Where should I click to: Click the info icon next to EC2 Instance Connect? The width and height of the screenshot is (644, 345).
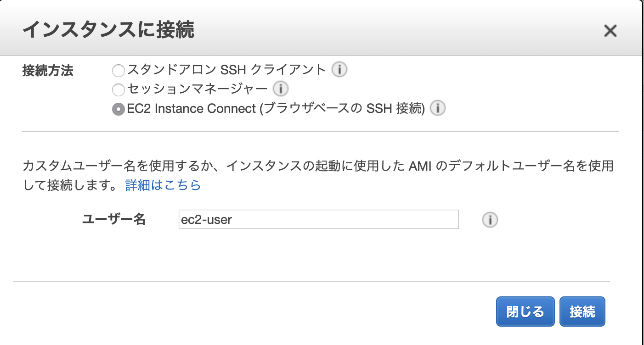pyautogui.click(x=437, y=108)
